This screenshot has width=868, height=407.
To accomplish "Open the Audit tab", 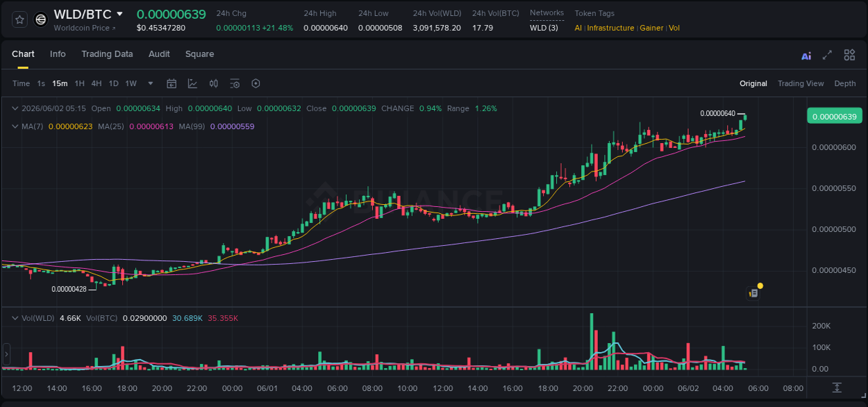I will [159, 54].
